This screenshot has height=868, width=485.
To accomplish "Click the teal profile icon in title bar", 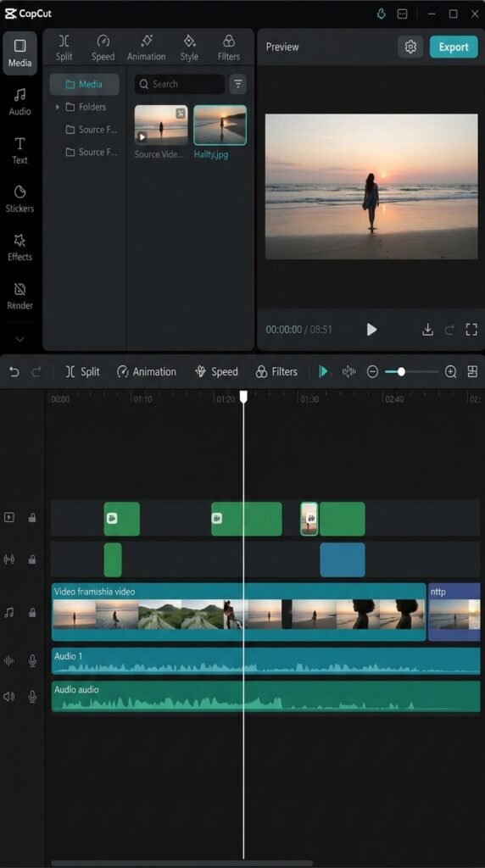I will tap(382, 14).
